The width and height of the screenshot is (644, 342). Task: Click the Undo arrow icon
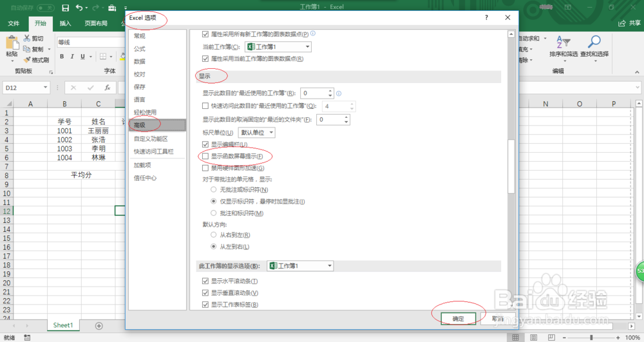coord(79,8)
